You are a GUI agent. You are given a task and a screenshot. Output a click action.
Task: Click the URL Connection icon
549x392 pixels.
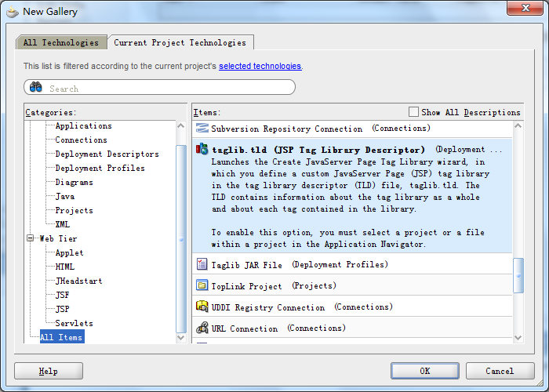pyautogui.click(x=202, y=328)
